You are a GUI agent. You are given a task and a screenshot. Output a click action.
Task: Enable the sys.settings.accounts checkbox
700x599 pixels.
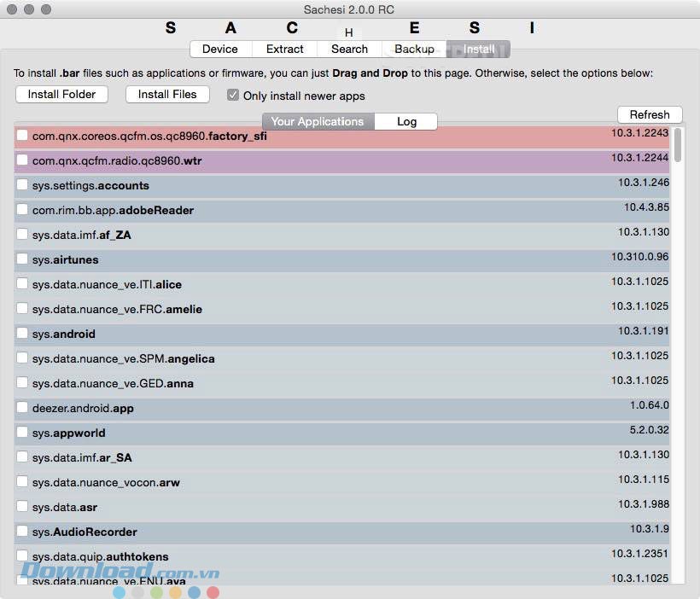(x=22, y=185)
